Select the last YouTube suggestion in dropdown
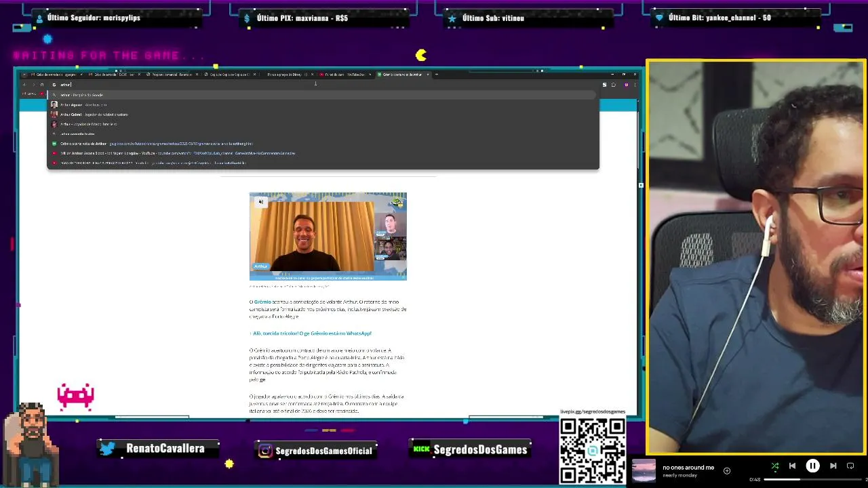Screen dimensions: 868x488 pyautogui.click(x=323, y=163)
